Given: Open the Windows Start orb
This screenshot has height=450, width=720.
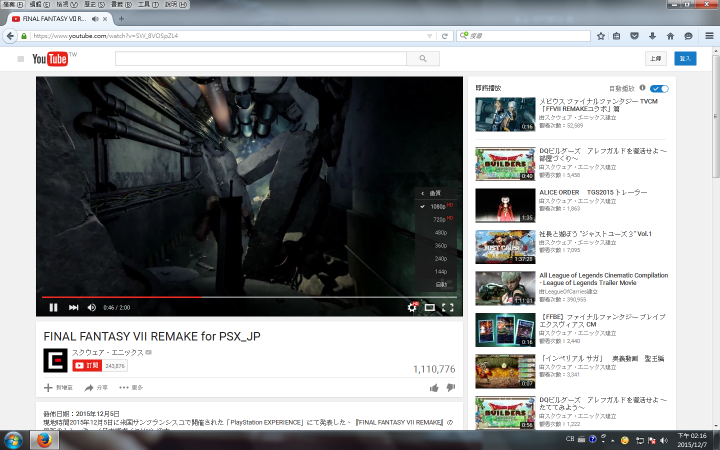Looking at the screenshot, I should [x=13, y=440].
